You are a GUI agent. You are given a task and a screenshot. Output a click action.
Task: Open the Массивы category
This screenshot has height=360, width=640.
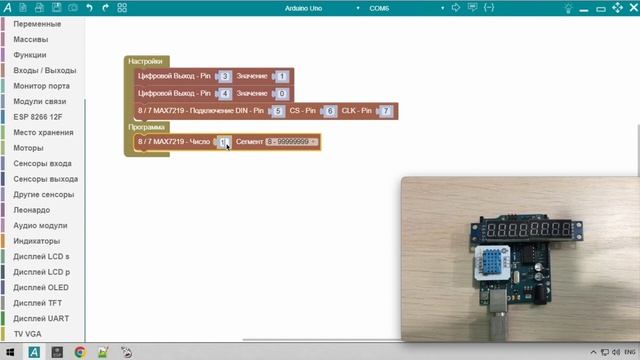(31, 40)
